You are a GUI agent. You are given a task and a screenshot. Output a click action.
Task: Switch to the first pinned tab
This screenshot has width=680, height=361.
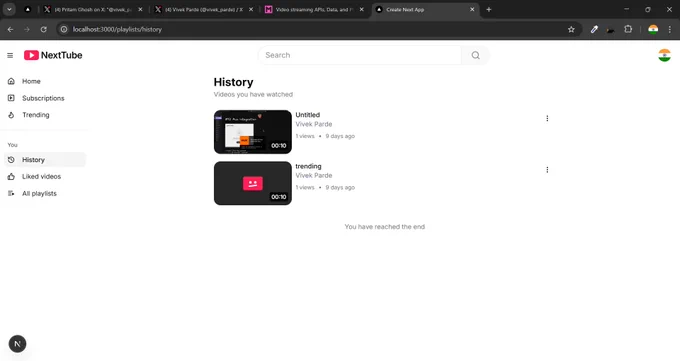tap(28, 10)
